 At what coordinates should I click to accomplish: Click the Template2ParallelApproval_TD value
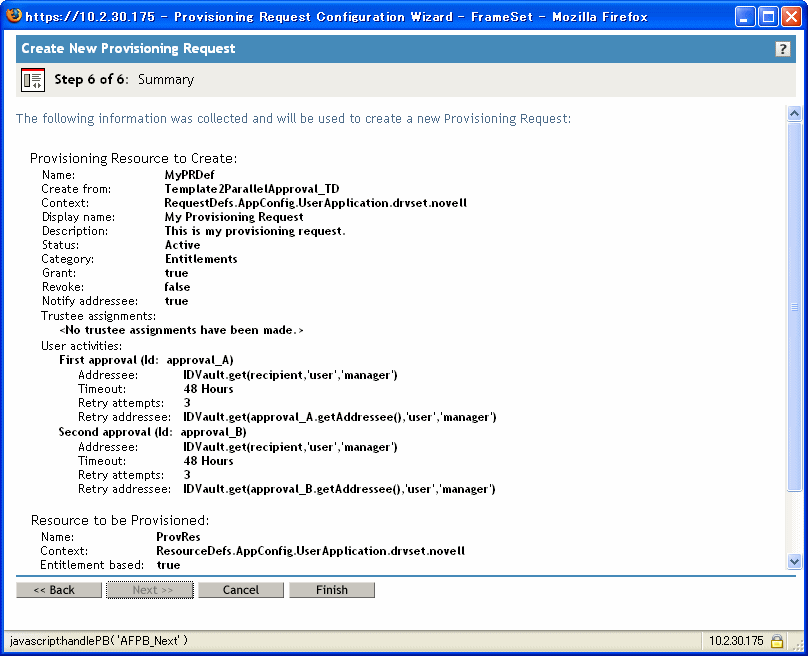[x=252, y=189]
